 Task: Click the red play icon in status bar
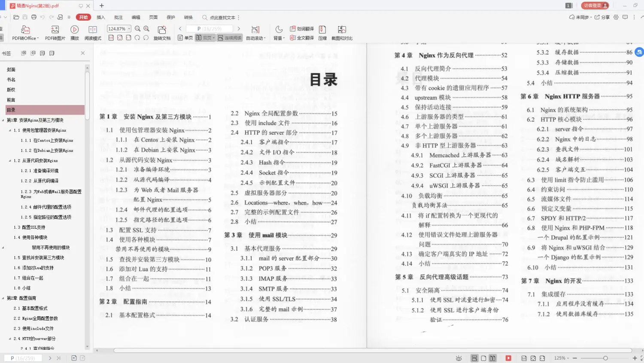[508, 358]
